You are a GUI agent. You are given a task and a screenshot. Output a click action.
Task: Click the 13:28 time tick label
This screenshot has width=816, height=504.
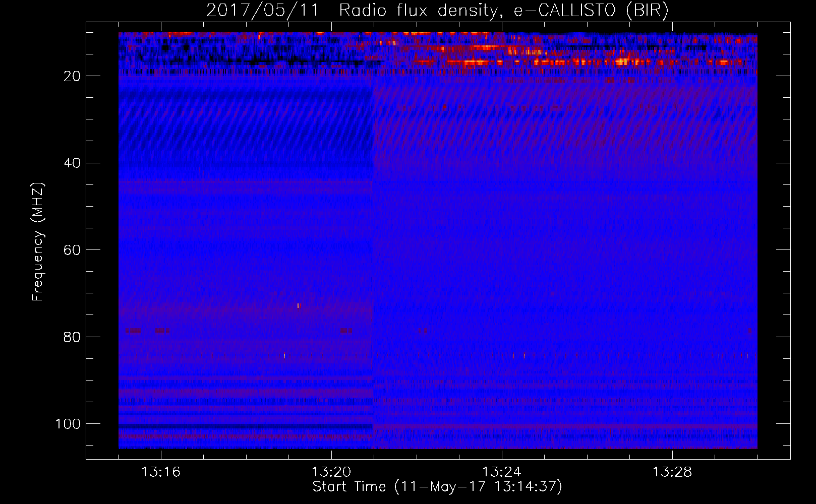tap(672, 472)
